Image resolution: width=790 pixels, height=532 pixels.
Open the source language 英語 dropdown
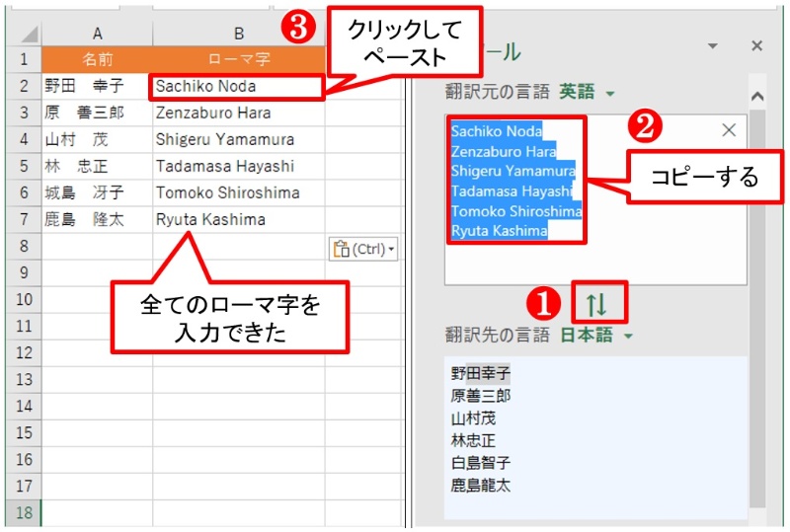[609, 93]
